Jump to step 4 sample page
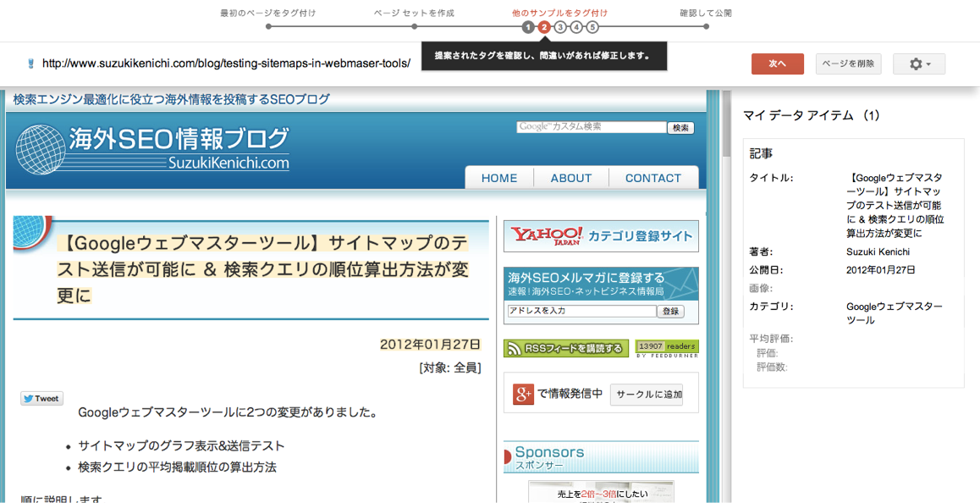The image size is (980, 503). pyautogui.click(x=576, y=27)
